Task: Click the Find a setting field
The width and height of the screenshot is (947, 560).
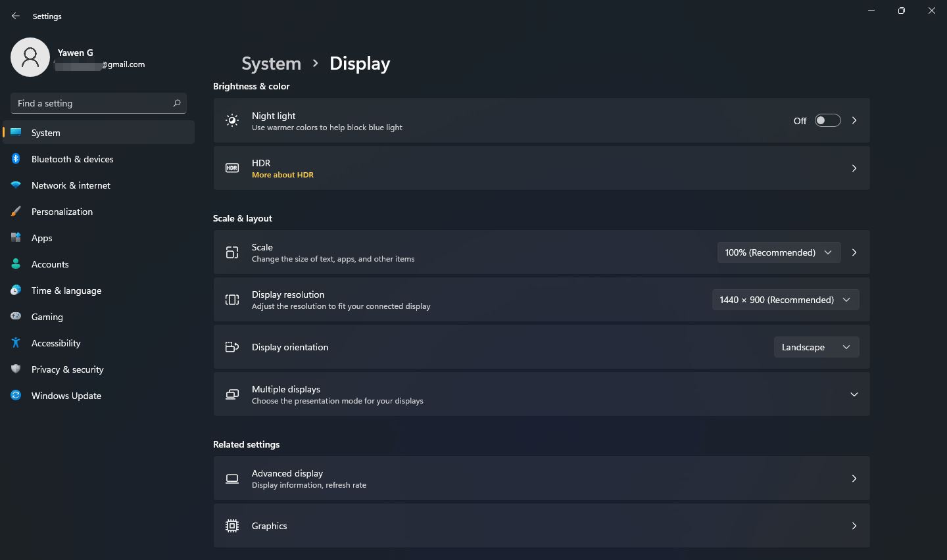Action: tap(99, 103)
